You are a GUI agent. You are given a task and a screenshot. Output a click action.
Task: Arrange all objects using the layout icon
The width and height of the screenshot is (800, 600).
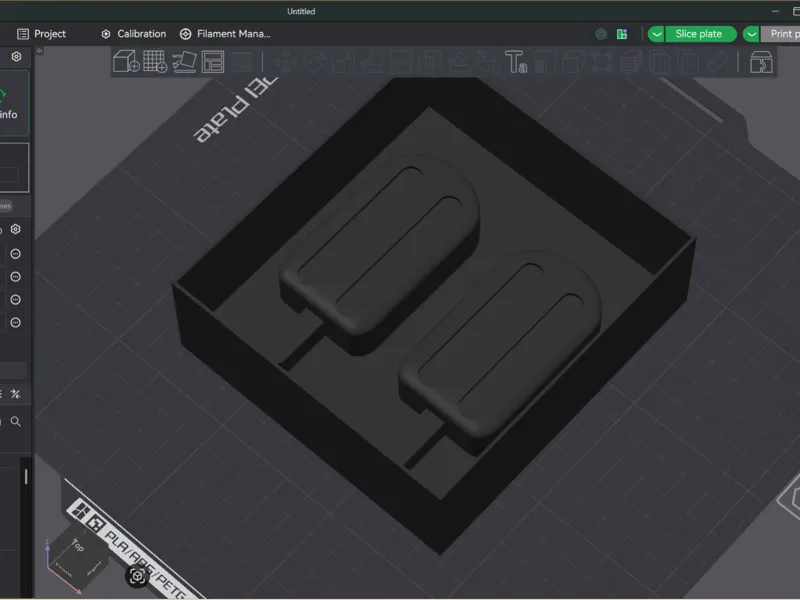pyautogui.click(x=213, y=62)
